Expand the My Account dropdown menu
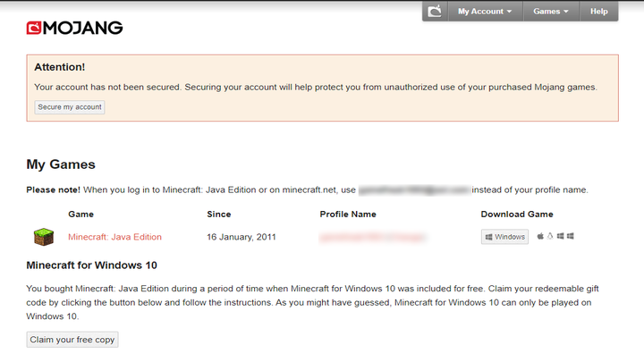644x362 pixels. point(485,12)
